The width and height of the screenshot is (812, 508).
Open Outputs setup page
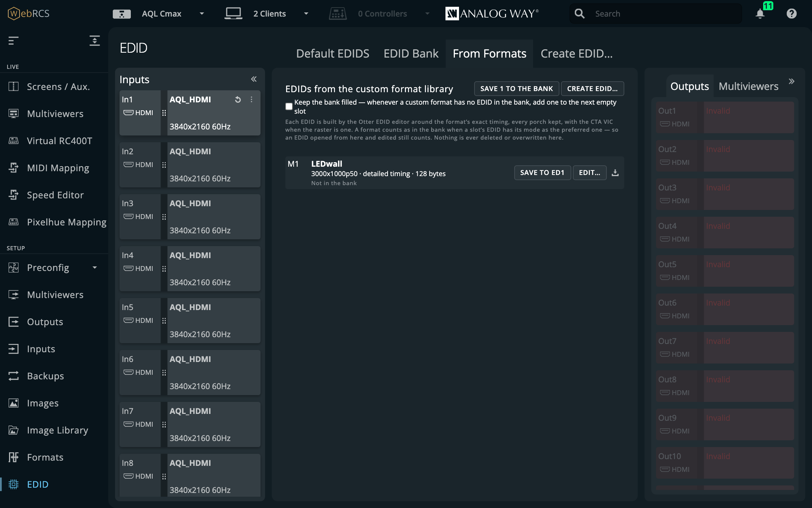[54, 322]
